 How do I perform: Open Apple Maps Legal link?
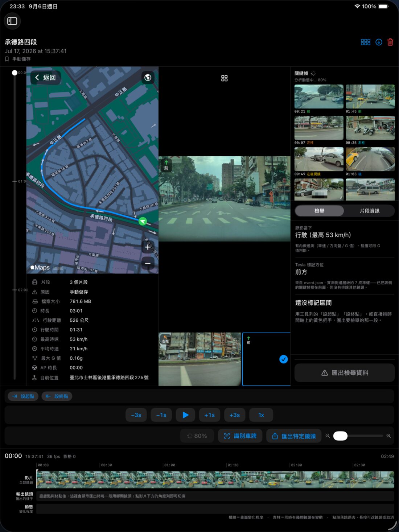click(x=58, y=268)
